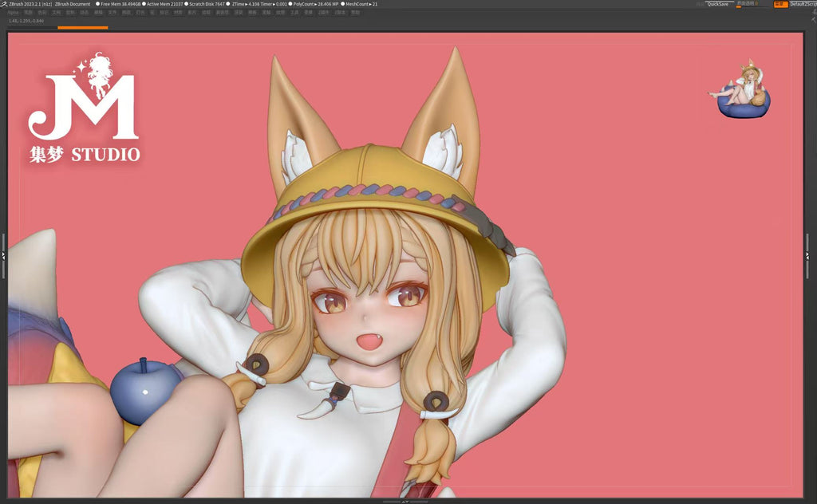
Task: Expand the right tray divider arrows
Action: pos(807,256)
